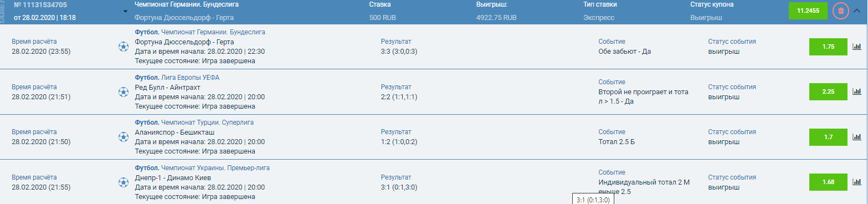Screen dimensions: 868x204
Task: Click the football icon beside Фортуна Дюссельдорф - Герта
Action: coord(123,47)
